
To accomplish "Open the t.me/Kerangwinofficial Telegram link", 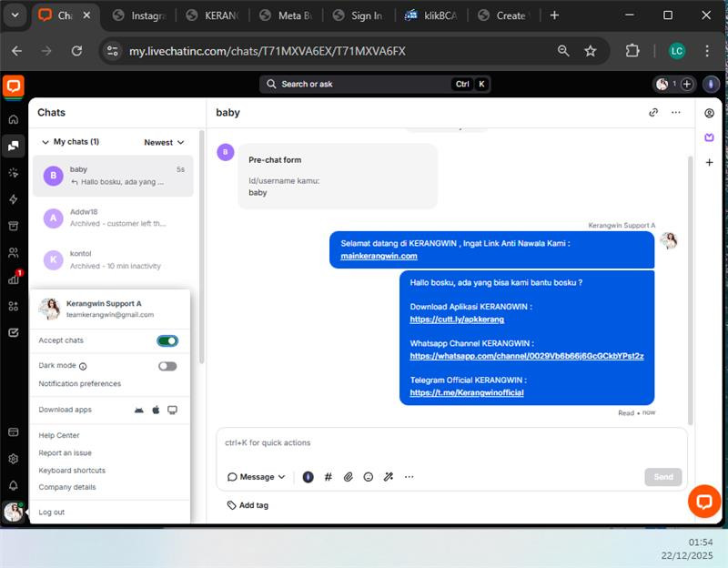I will coord(467,393).
